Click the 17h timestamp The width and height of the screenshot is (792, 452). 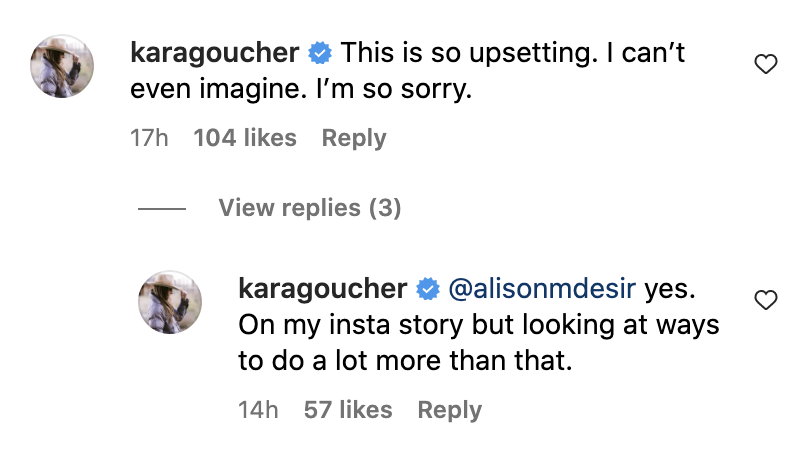[150, 138]
